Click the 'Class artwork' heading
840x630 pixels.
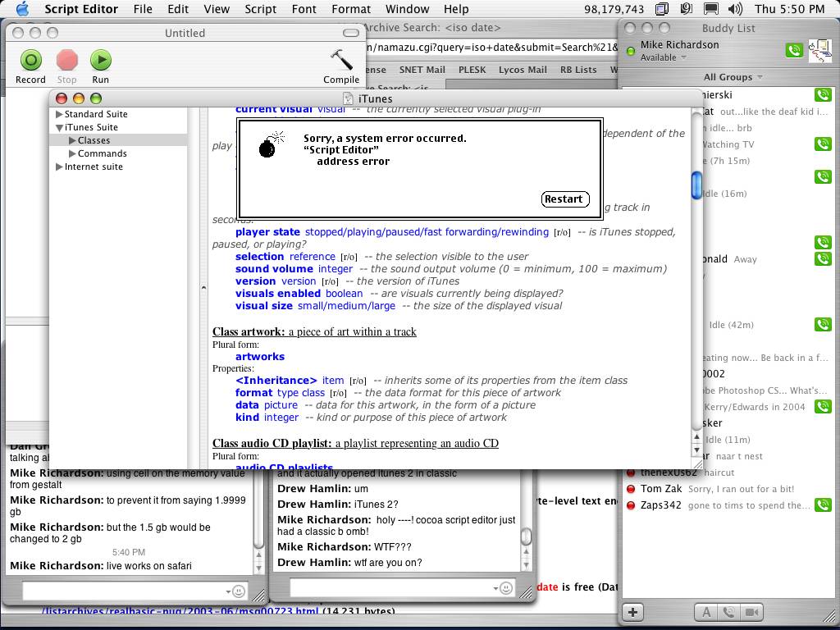click(x=314, y=332)
